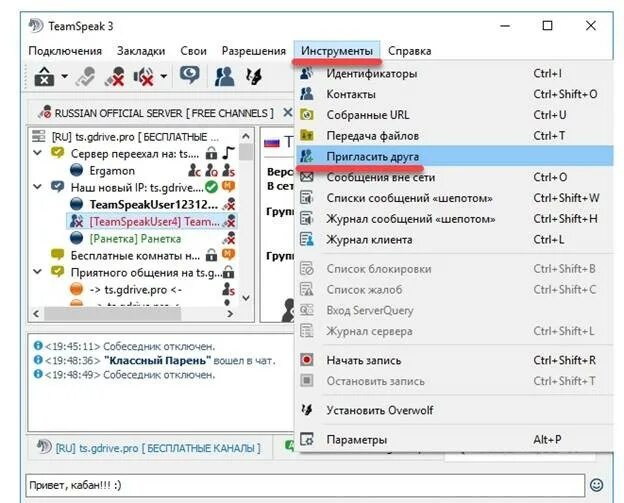624x503 pixels.
Task: Click the down arrow of the channel tree scrollbar
Action: tap(246, 298)
